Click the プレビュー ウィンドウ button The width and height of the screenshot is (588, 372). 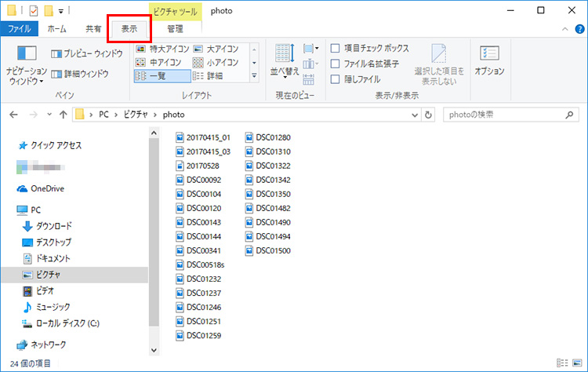pyautogui.click(x=87, y=54)
